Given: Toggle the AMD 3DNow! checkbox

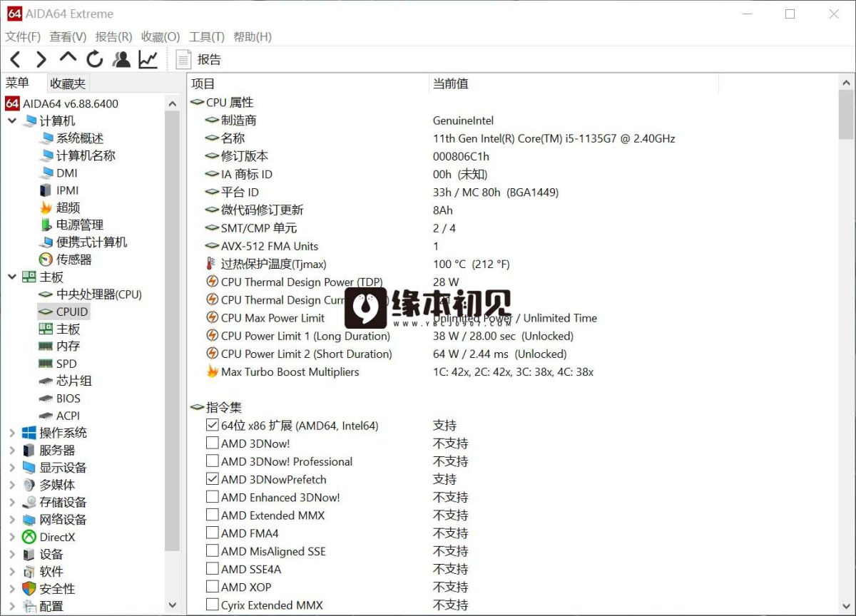Looking at the screenshot, I should (x=212, y=443).
